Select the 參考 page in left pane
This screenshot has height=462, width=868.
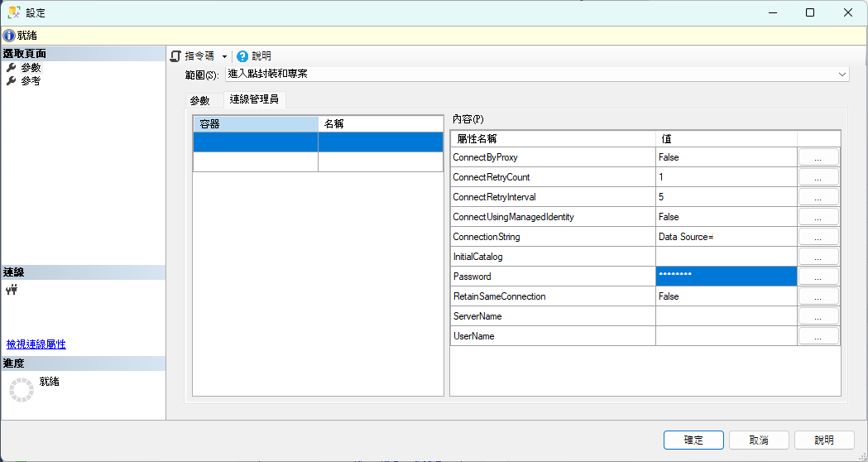[31, 81]
